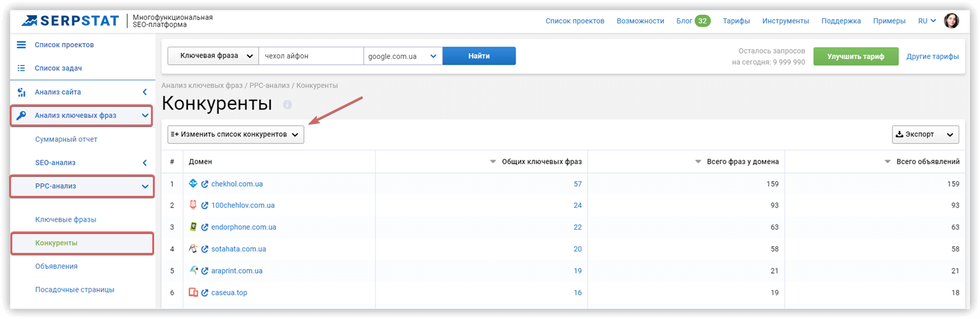Open the sotahata.com.ua domain link

(238, 249)
